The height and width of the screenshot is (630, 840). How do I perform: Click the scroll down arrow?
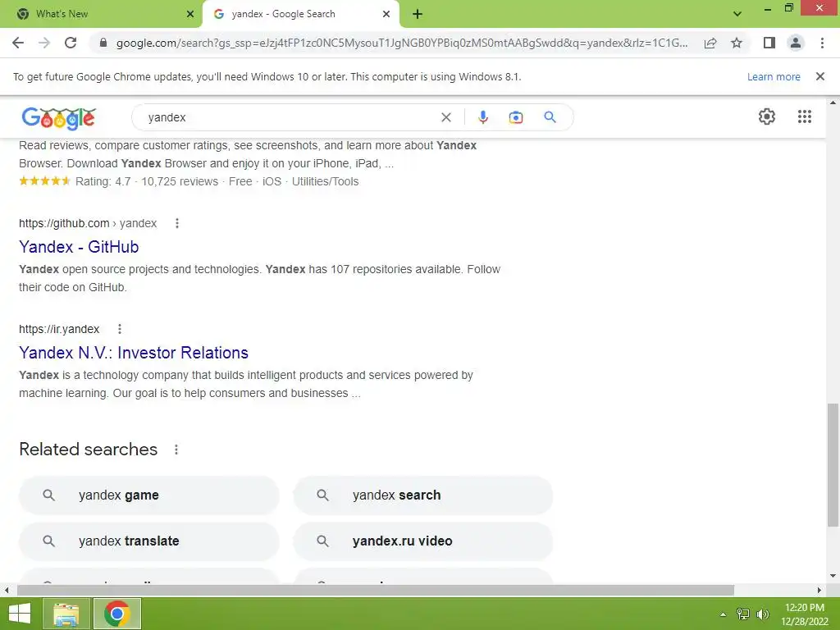(x=833, y=577)
